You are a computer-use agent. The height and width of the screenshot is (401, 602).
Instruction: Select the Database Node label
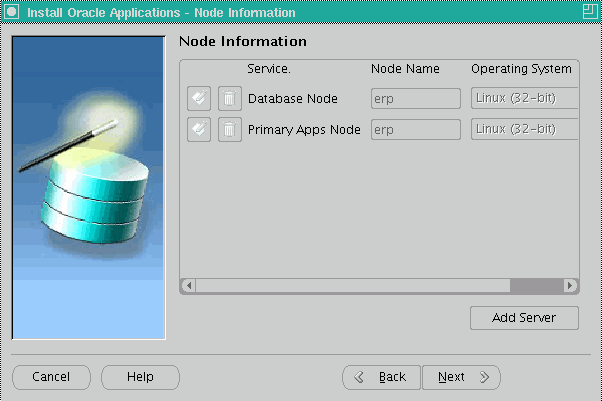click(x=293, y=99)
